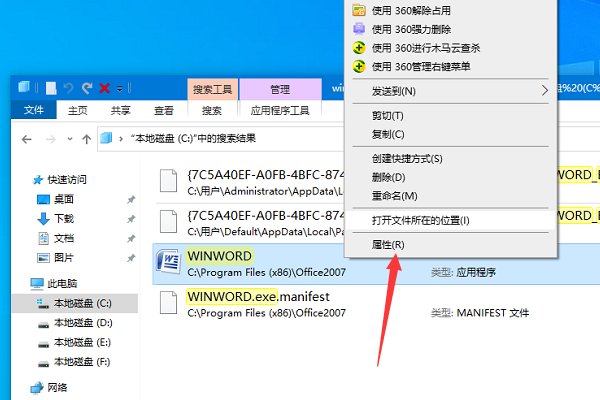The width and height of the screenshot is (600, 400).
Task: Click the 360 trojan cloud scan icon
Action: pyautogui.click(x=359, y=47)
